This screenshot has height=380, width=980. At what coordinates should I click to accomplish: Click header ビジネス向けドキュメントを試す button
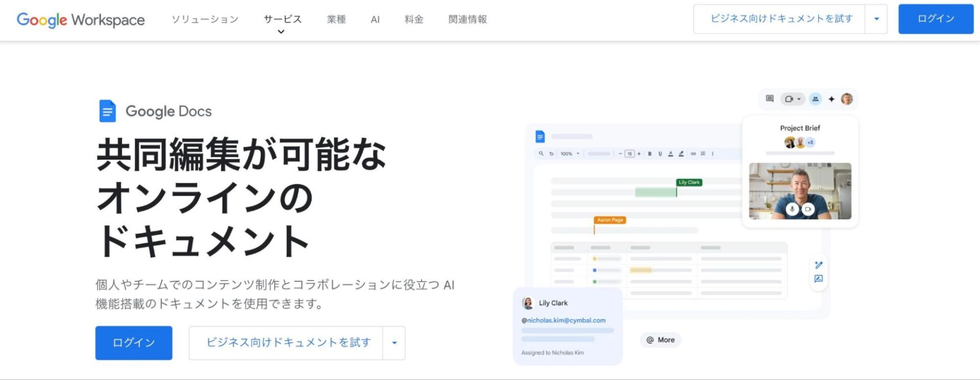pos(779,19)
